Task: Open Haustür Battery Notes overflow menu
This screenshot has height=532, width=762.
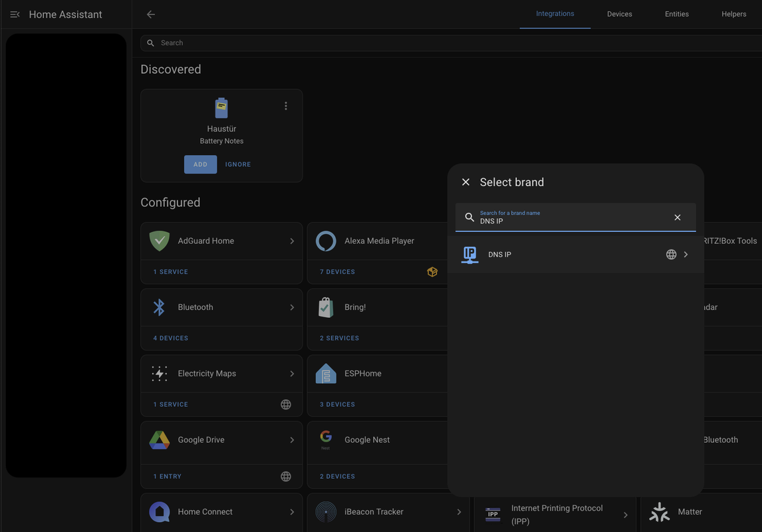Action: 286,106
